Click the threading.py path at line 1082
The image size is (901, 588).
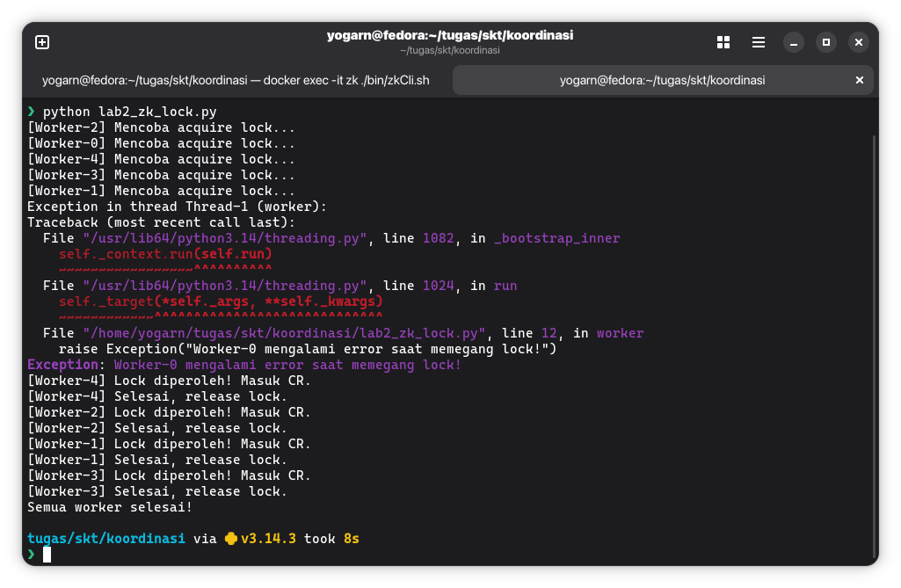tap(225, 238)
